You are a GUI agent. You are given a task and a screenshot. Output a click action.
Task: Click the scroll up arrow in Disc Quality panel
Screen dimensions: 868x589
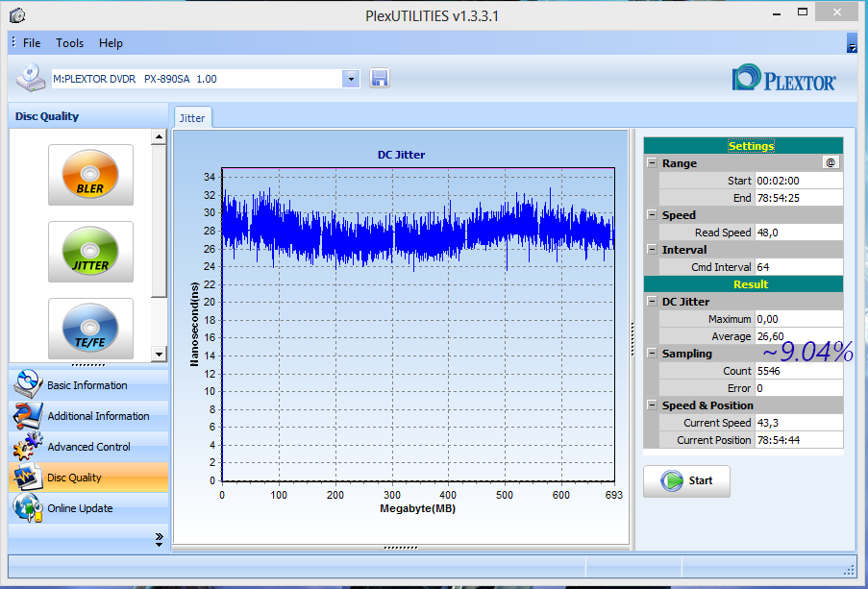coord(159,136)
